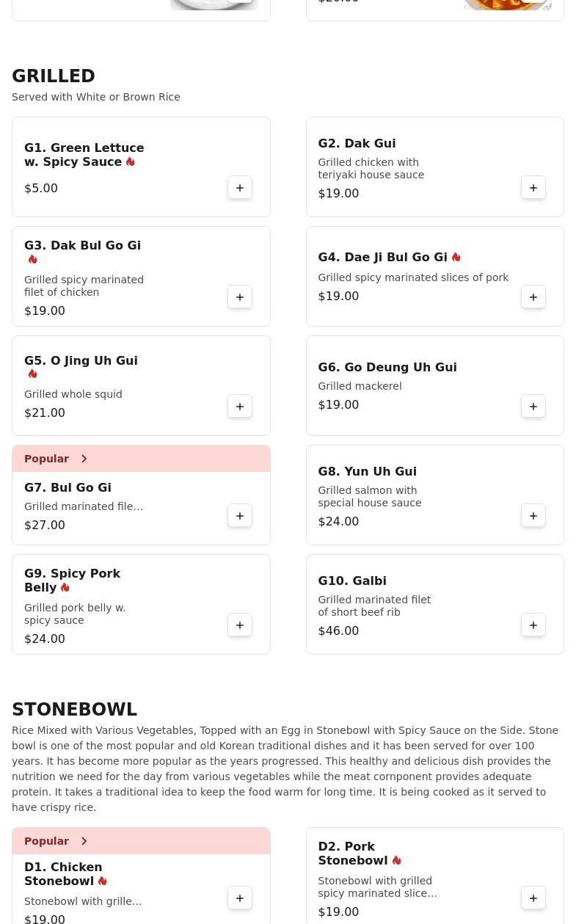Click the Popular label on D1 card
This screenshot has height=924, width=576.
[x=46, y=841]
